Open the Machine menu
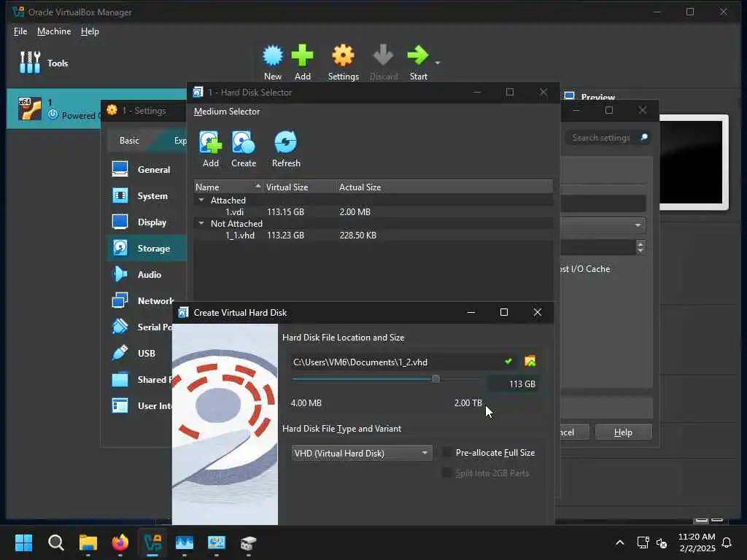Viewport: 747px width, 560px height. tap(54, 31)
